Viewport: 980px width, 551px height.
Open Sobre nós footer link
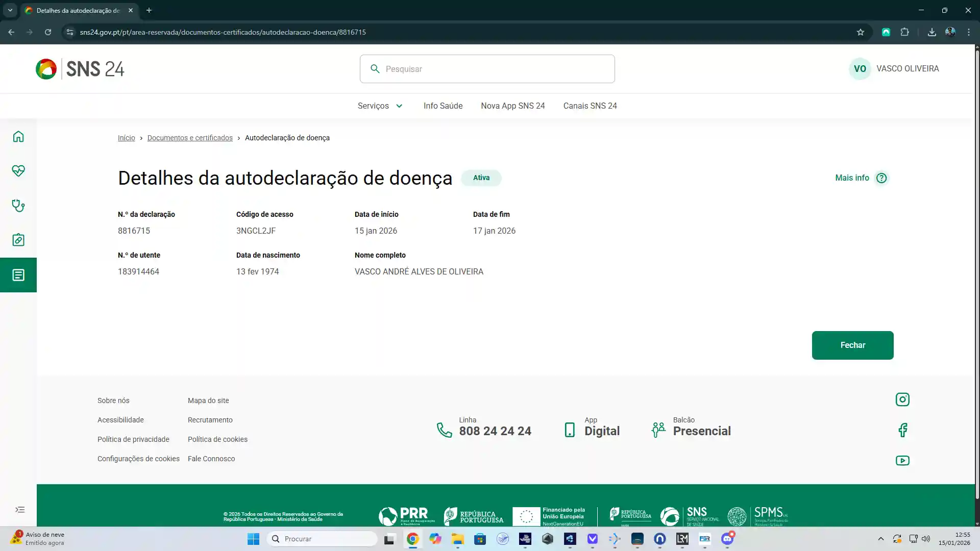tap(113, 400)
